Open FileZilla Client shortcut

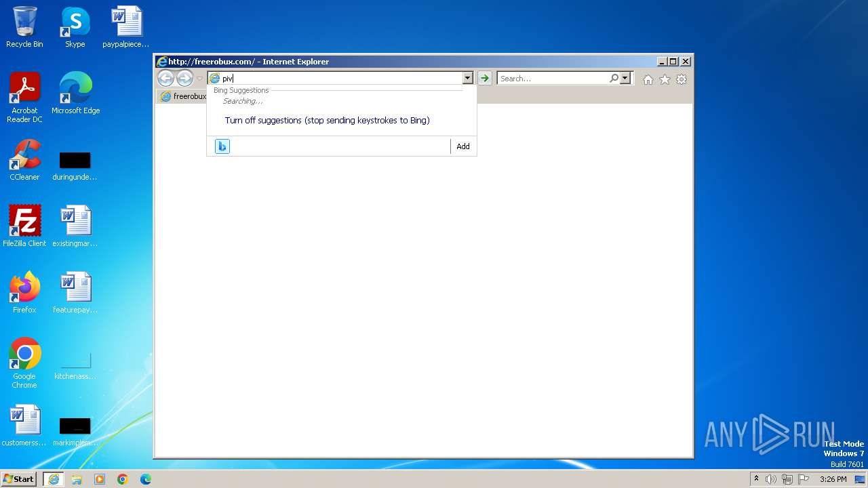tap(24, 226)
